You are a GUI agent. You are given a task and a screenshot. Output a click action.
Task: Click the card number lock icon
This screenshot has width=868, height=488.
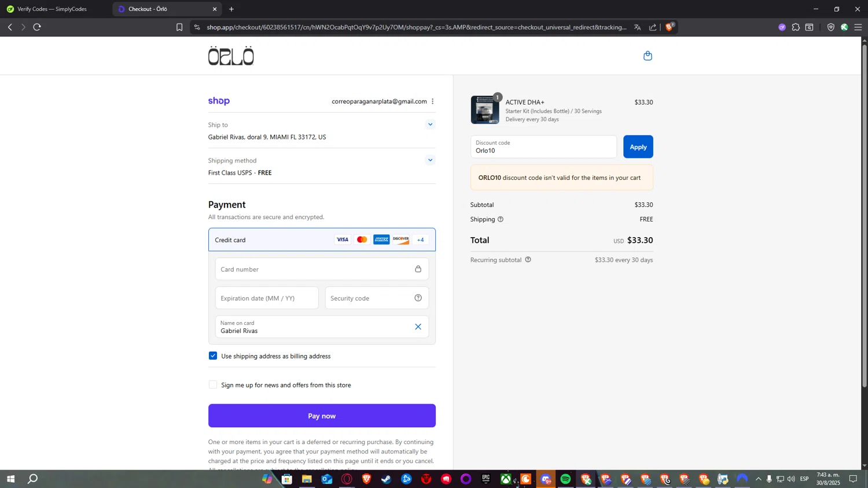(x=418, y=269)
